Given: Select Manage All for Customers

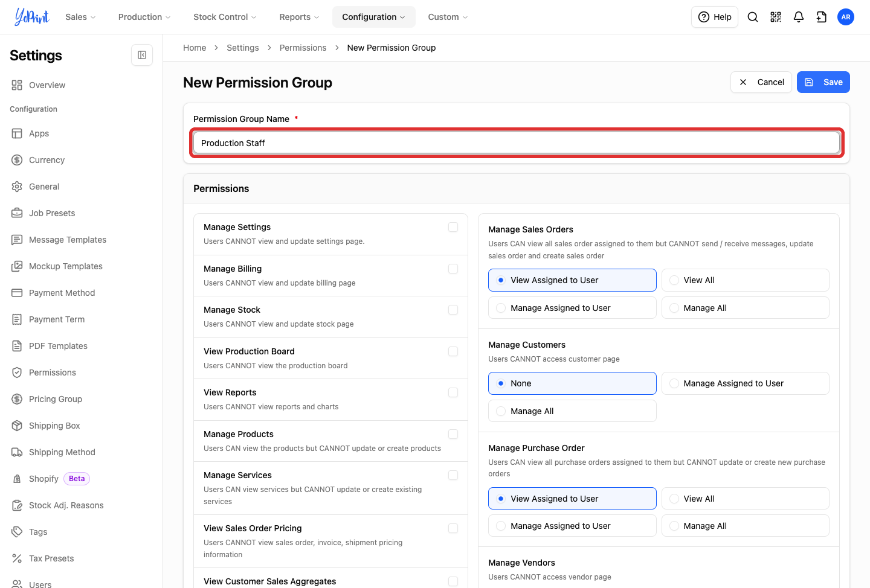Looking at the screenshot, I should [x=572, y=411].
